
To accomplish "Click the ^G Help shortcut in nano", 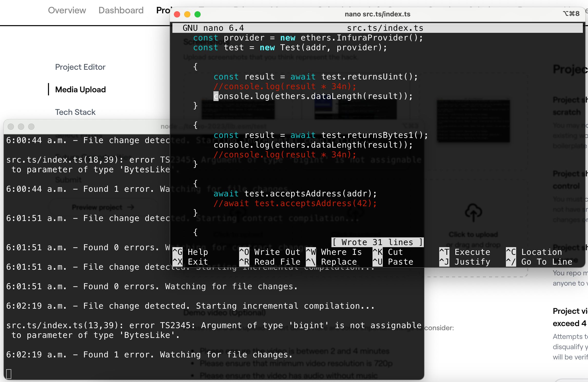I will (190, 252).
